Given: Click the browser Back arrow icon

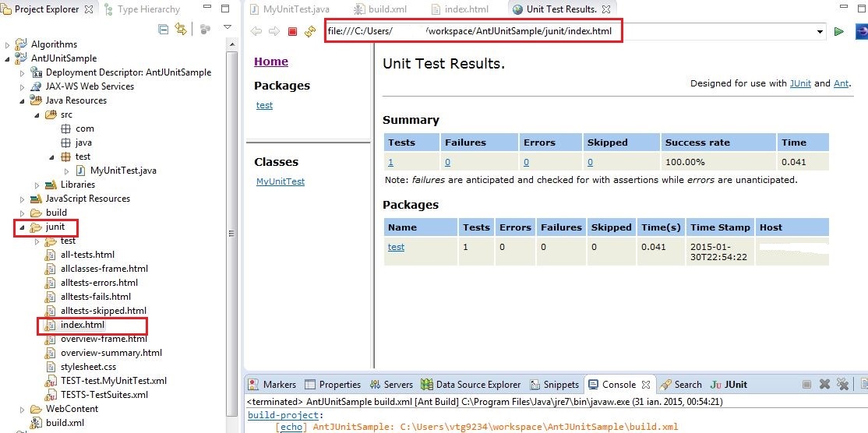Looking at the screenshot, I should [x=256, y=32].
